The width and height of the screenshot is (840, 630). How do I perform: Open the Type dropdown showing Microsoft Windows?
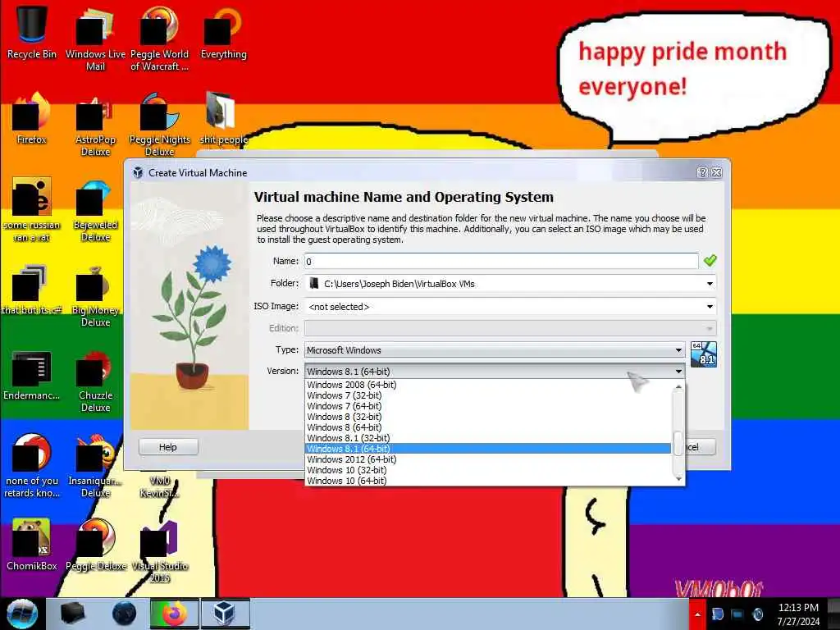(495, 349)
